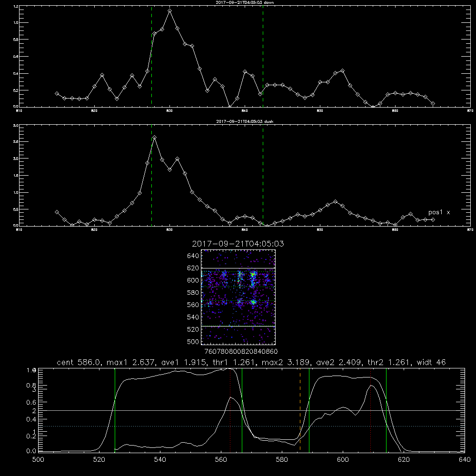Click the '620' x-axis label of bottom plot
Image resolution: width=476 pixels, height=476 pixels.
[404, 460]
